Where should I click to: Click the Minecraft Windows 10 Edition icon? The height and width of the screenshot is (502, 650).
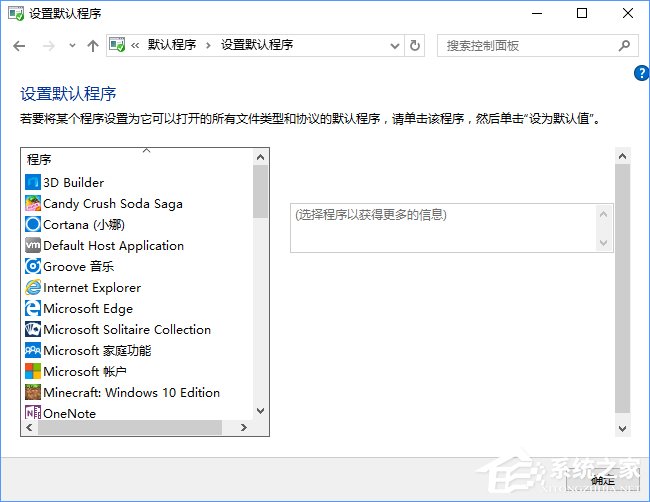[33, 392]
